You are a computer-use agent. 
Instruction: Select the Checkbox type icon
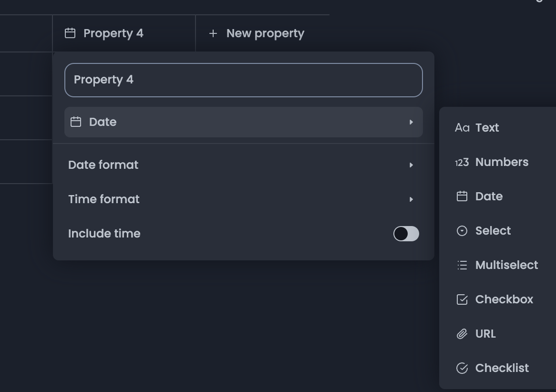(x=462, y=299)
